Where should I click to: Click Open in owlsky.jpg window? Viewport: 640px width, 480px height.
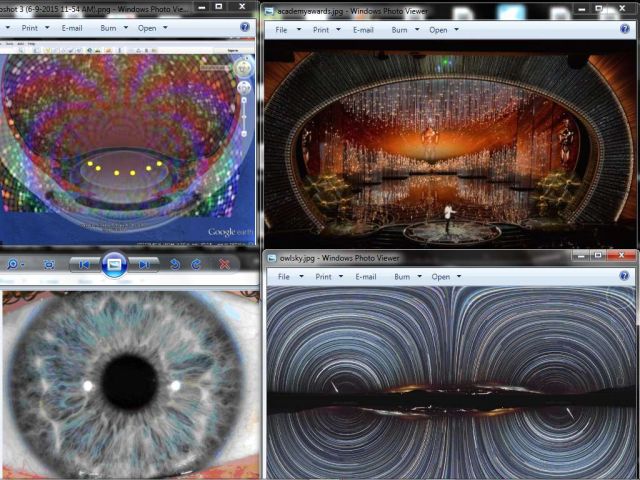tap(440, 277)
